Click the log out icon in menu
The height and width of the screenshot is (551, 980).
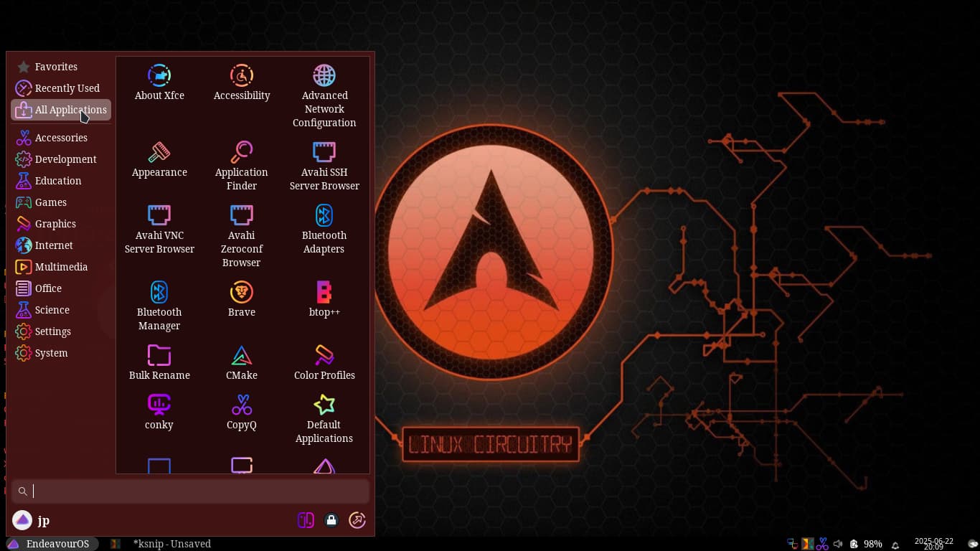[357, 520]
